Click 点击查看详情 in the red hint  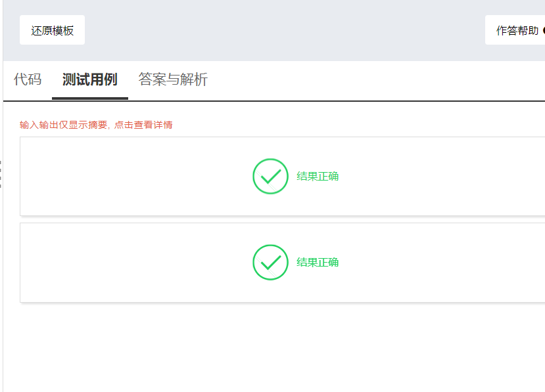(143, 125)
